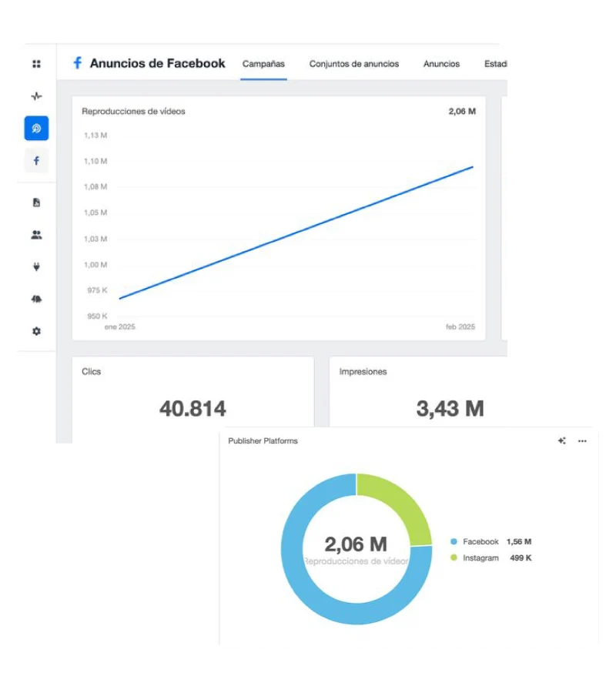Click the blue trend line in video chart
The image size is (616, 693).
tap(296, 233)
